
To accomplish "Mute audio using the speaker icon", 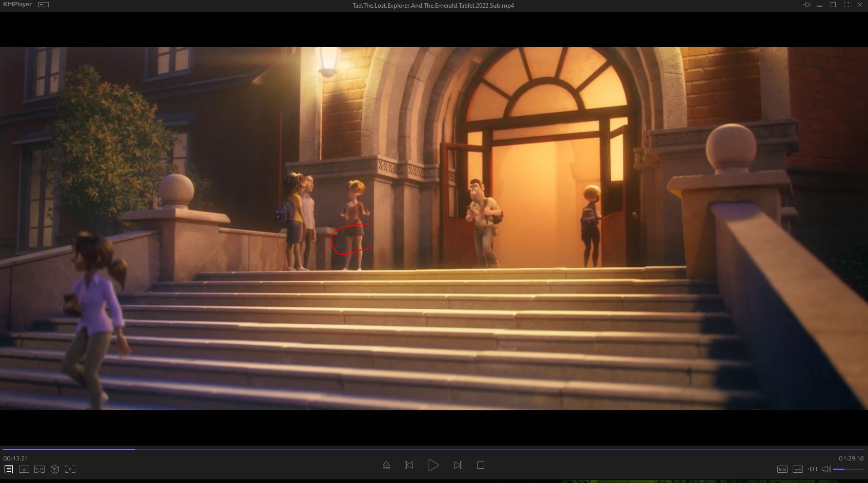I will 826,469.
